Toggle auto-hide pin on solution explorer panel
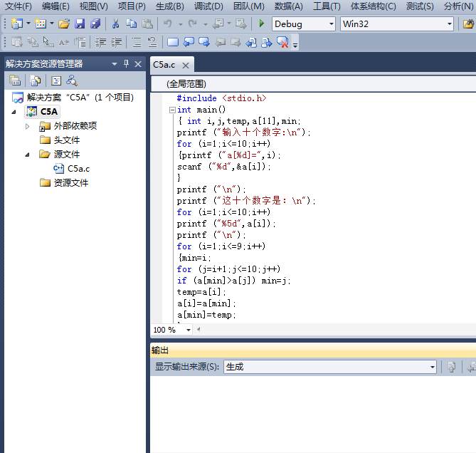476x453 pixels. 126,64
